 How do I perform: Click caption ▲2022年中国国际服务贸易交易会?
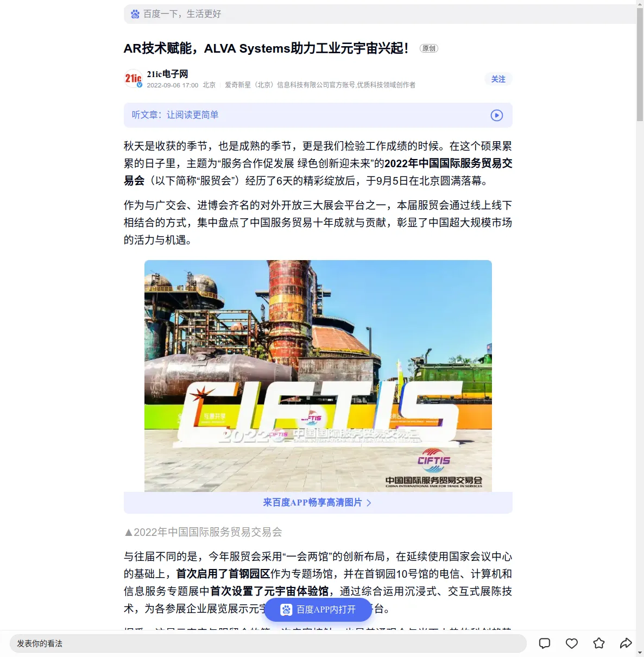coord(203,532)
